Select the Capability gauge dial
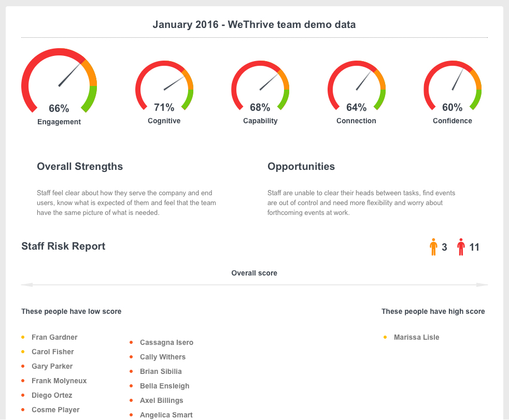This screenshot has height=420, width=509. click(260, 85)
